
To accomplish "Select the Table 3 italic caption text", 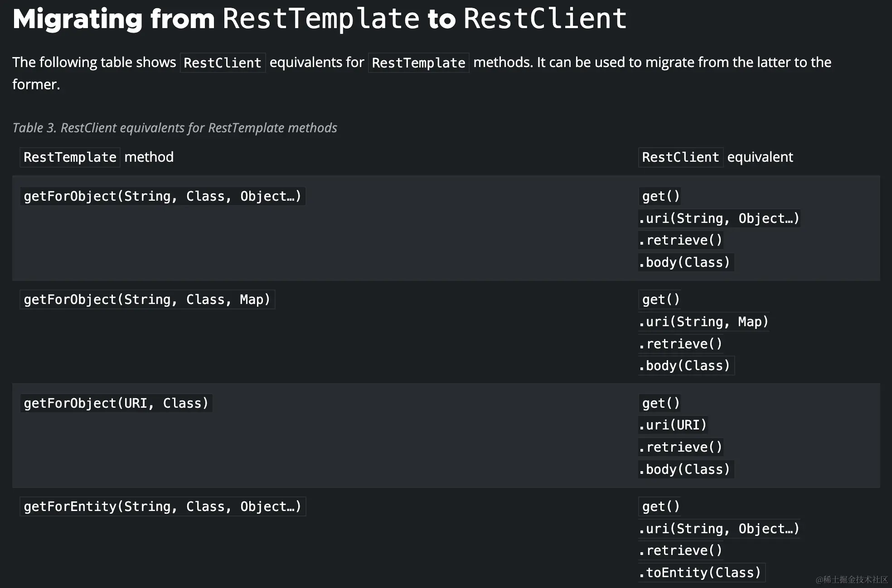I will pos(175,128).
